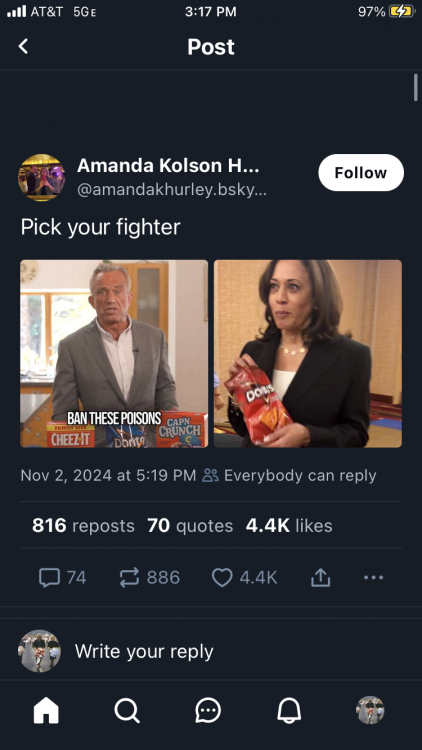Open Notifications bell in the bottom bar
The height and width of the screenshot is (750, 422).
(x=289, y=710)
